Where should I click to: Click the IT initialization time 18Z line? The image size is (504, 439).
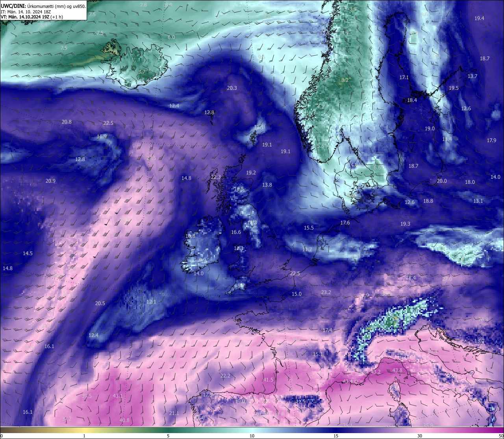[26, 12]
